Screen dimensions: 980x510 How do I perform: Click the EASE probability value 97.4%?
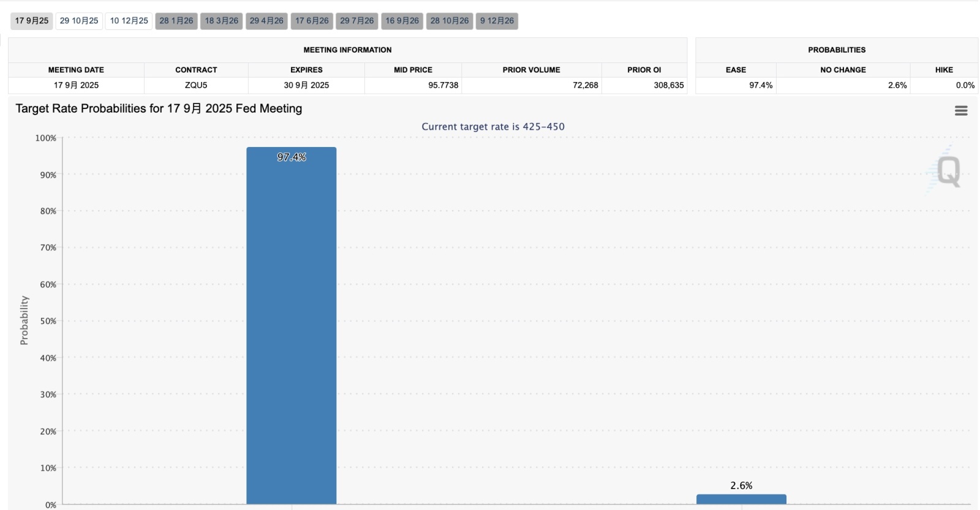[x=761, y=85]
